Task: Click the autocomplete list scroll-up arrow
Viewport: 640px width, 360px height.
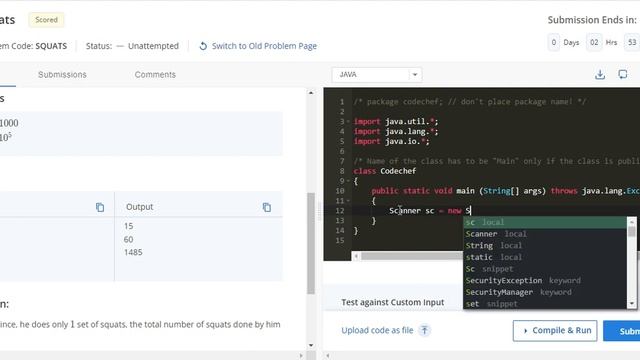Action: 632,222
